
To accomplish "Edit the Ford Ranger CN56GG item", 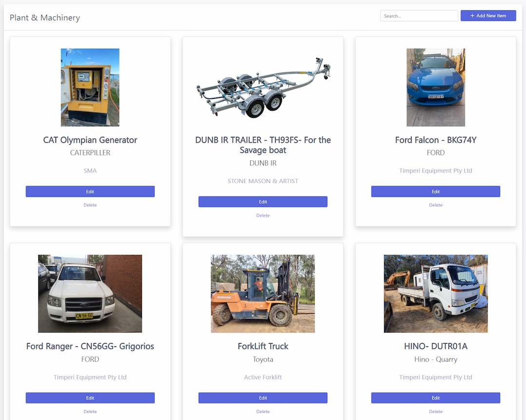I will pos(90,398).
